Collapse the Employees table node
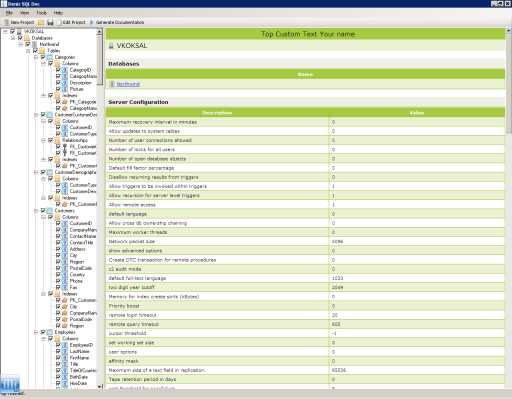Viewport: 512px width, 399px height. pyautogui.click(x=36, y=332)
